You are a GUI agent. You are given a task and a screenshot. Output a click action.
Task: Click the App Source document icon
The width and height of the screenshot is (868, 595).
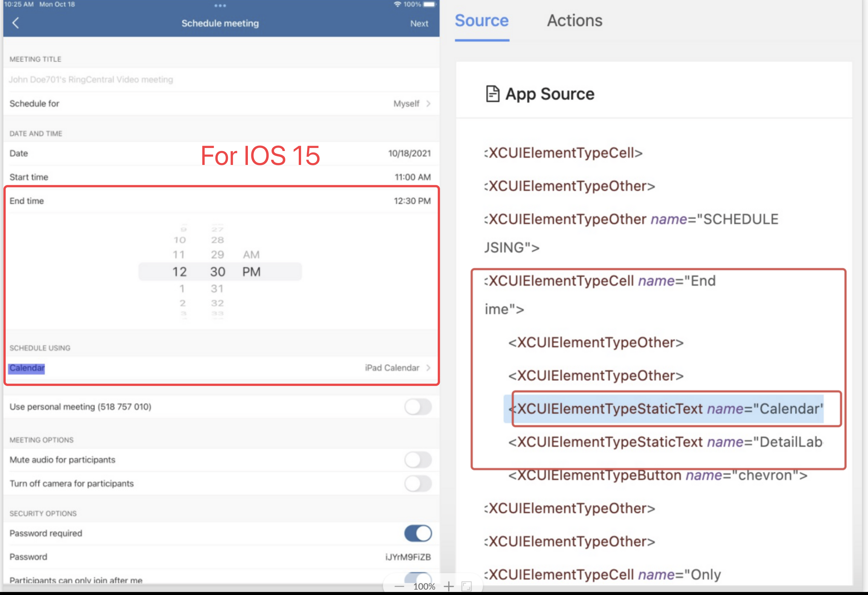pyautogui.click(x=492, y=94)
